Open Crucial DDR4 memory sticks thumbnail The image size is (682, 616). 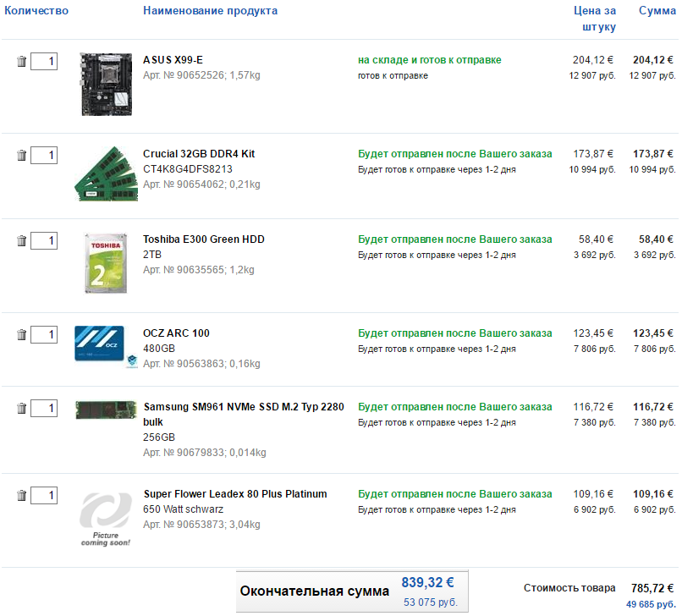106,174
